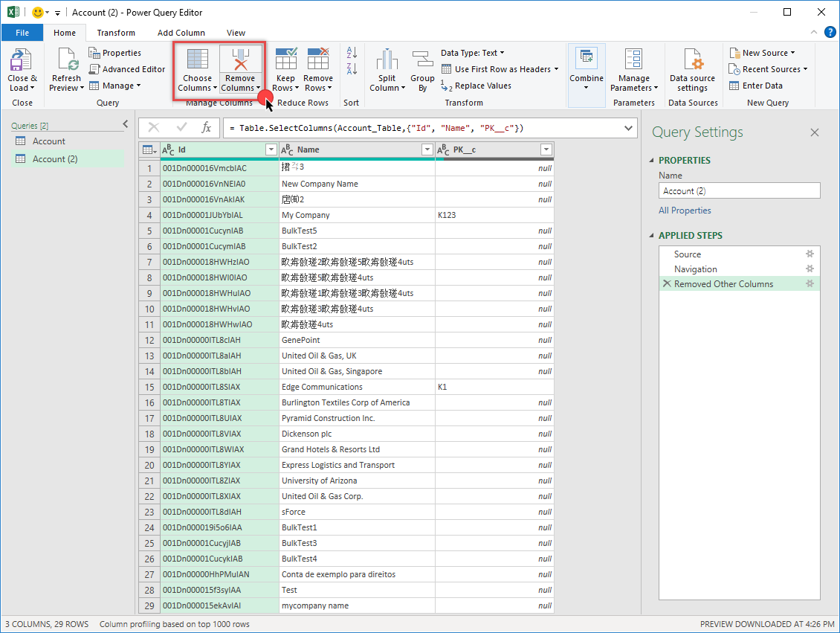Click the All Properties link
Screen dimensions: 840x633
[x=685, y=210]
